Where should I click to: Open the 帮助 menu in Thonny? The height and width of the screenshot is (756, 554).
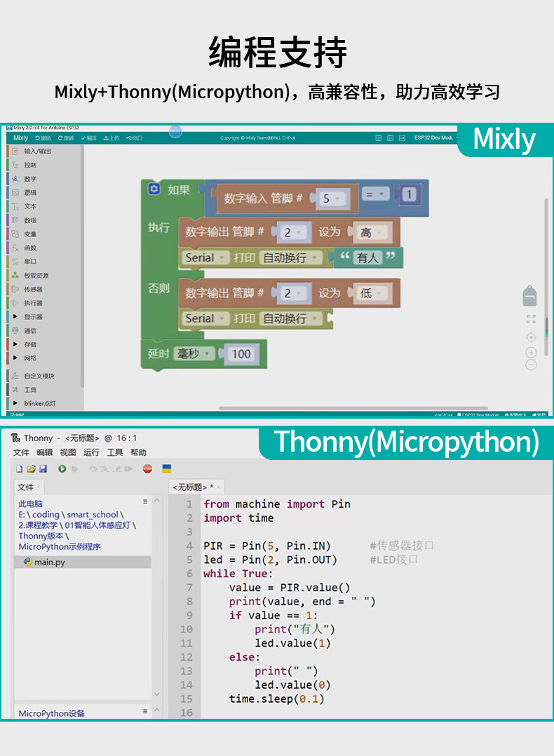click(138, 452)
